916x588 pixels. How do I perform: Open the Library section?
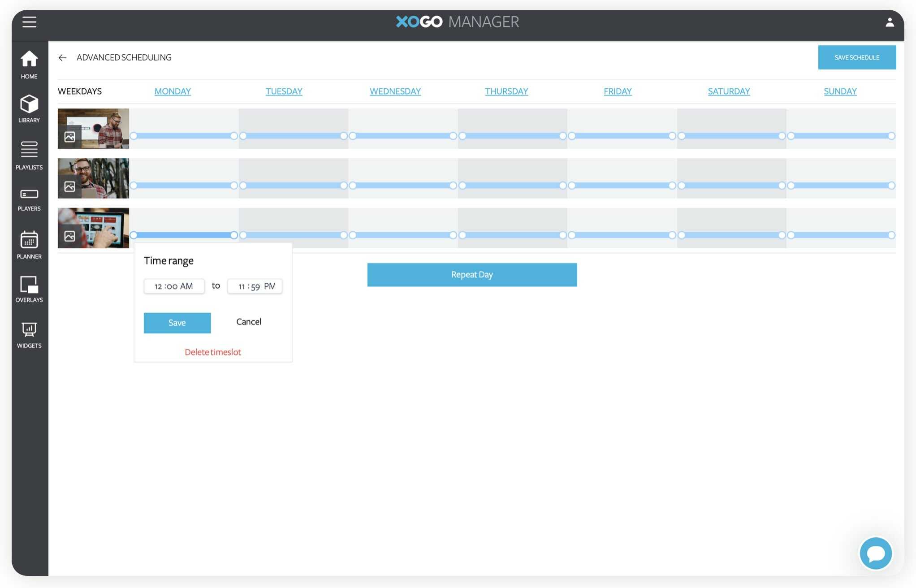click(29, 108)
